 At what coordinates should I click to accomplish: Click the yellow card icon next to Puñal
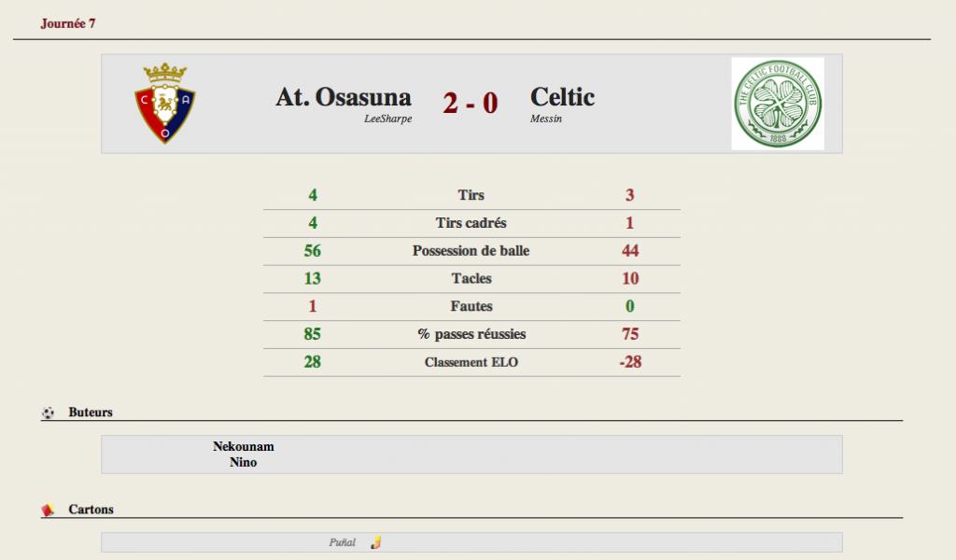[x=375, y=542]
